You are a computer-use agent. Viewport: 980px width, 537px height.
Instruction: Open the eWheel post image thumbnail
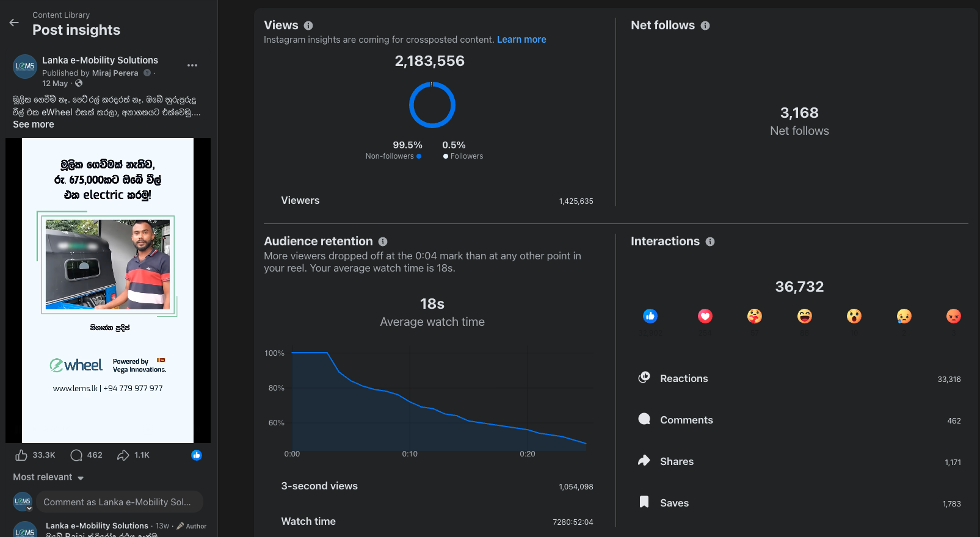tap(108, 290)
